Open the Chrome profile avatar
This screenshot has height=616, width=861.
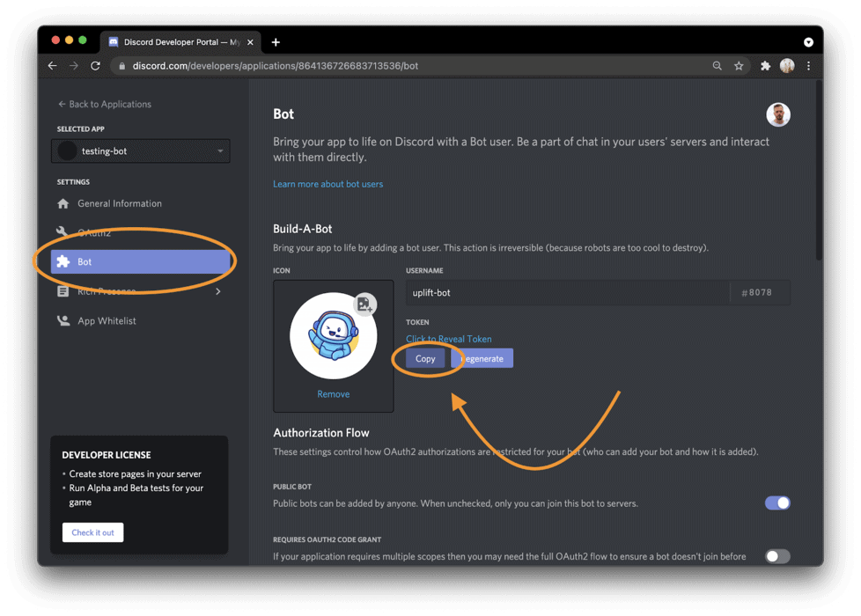787,66
